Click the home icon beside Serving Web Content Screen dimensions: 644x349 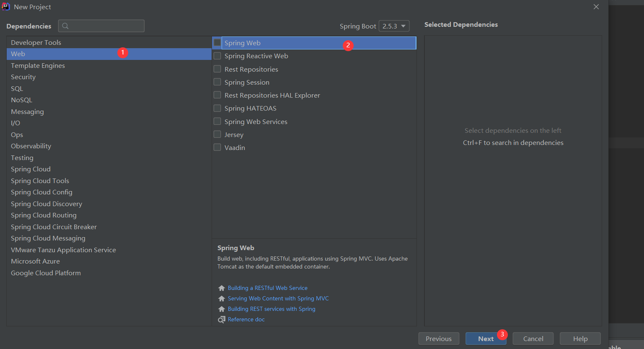[x=222, y=299]
